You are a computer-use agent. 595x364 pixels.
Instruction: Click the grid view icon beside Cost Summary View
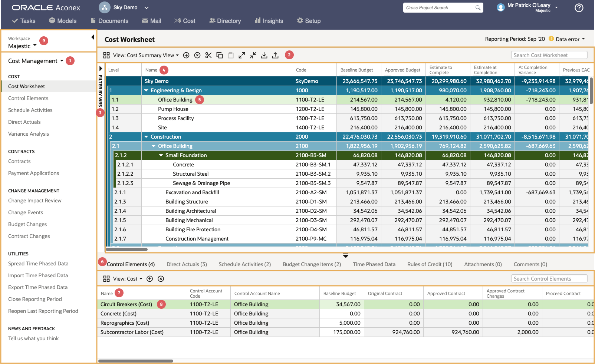click(106, 55)
